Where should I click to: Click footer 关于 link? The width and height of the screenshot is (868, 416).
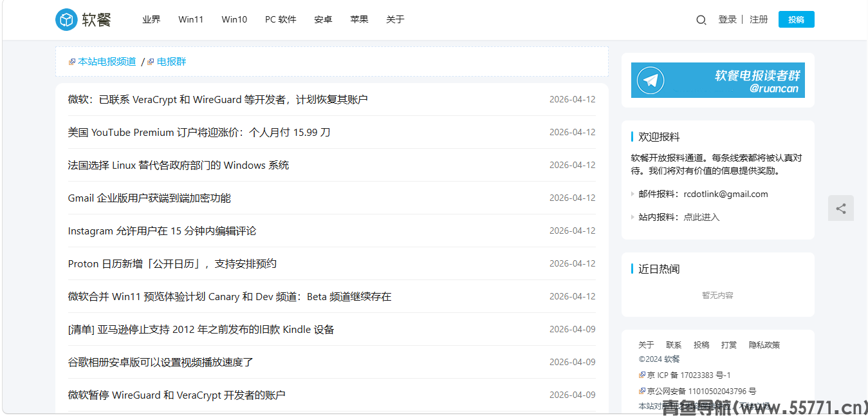[x=646, y=345]
